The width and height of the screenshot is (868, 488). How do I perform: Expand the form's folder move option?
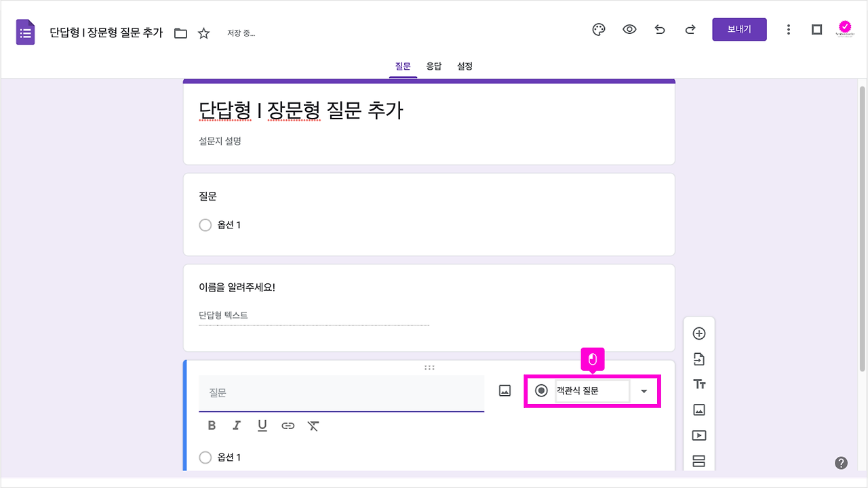coord(180,31)
